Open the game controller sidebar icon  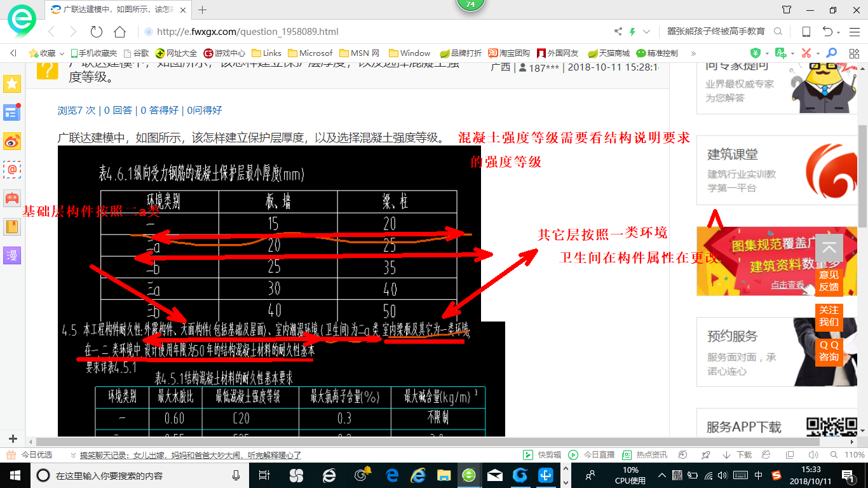click(x=12, y=198)
